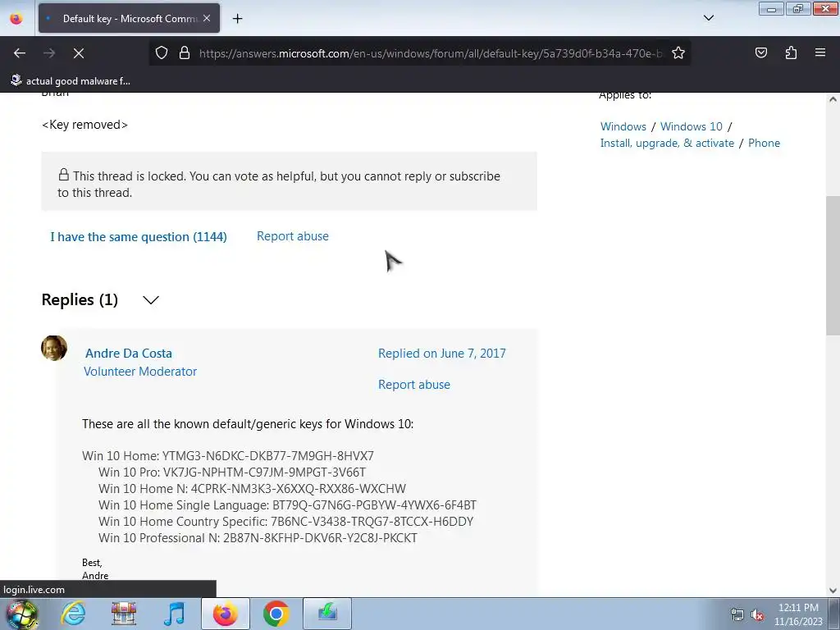Report abuse on the original question
The height and width of the screenshot is (630, 840).
coord(293,236)
